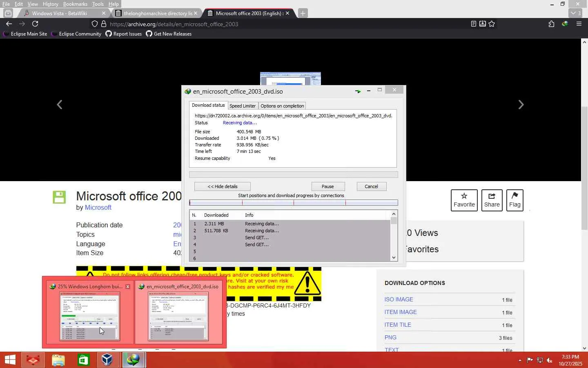
Task: Select connection row 1 with 2.311 MB
Action: (290, 224)
